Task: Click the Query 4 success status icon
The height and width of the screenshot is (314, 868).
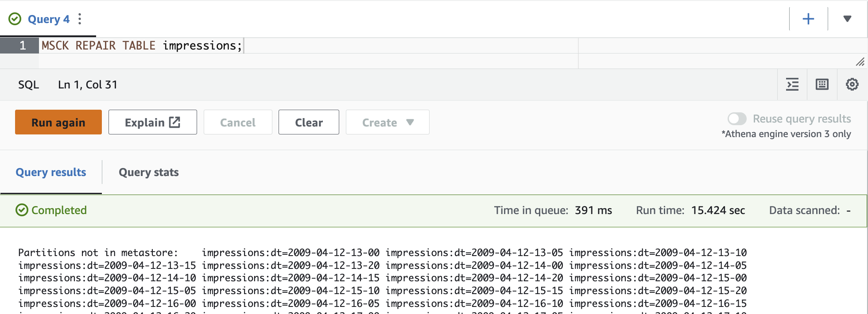Action: pyautogui.click(x=15, y=19)
